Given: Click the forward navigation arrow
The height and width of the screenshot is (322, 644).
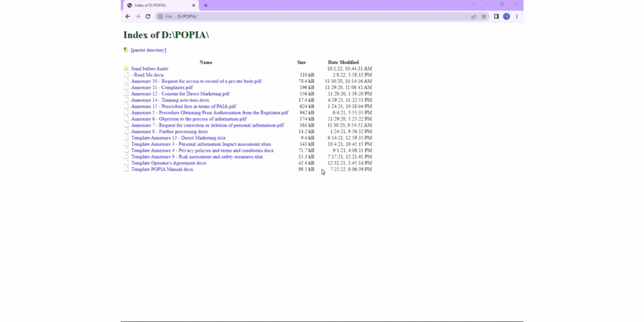Looking at the screenshot, I should [x=137, y=16].
